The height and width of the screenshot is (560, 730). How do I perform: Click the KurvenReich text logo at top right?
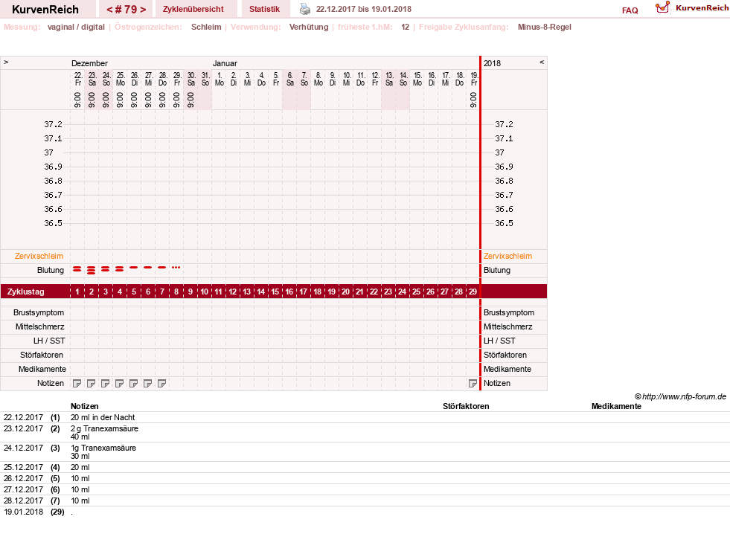point(702,8)
